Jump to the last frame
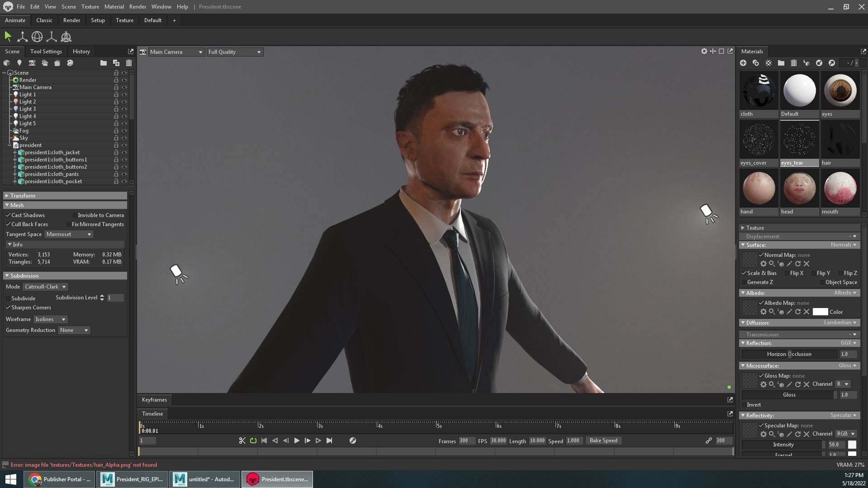Screen dimensions: 868x488 pyautogui.click(x=329, y=441)
